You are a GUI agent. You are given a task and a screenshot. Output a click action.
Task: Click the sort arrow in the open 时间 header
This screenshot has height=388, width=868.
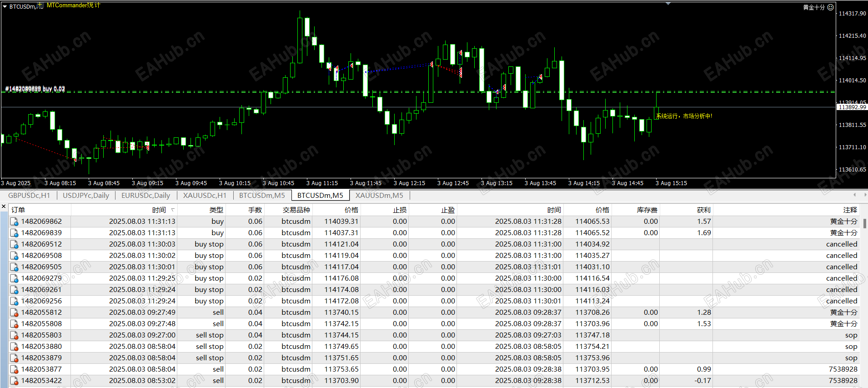click(173, 210)
